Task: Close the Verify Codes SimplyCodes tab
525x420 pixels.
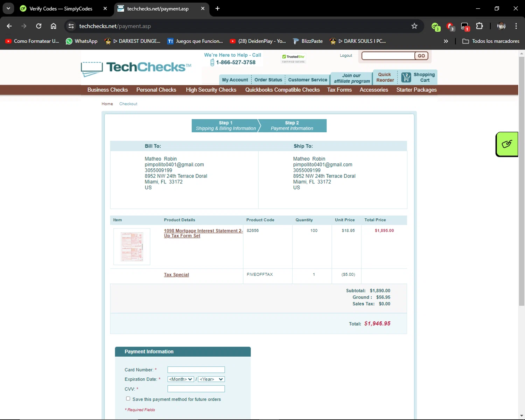Action: [x=105, y=8]
